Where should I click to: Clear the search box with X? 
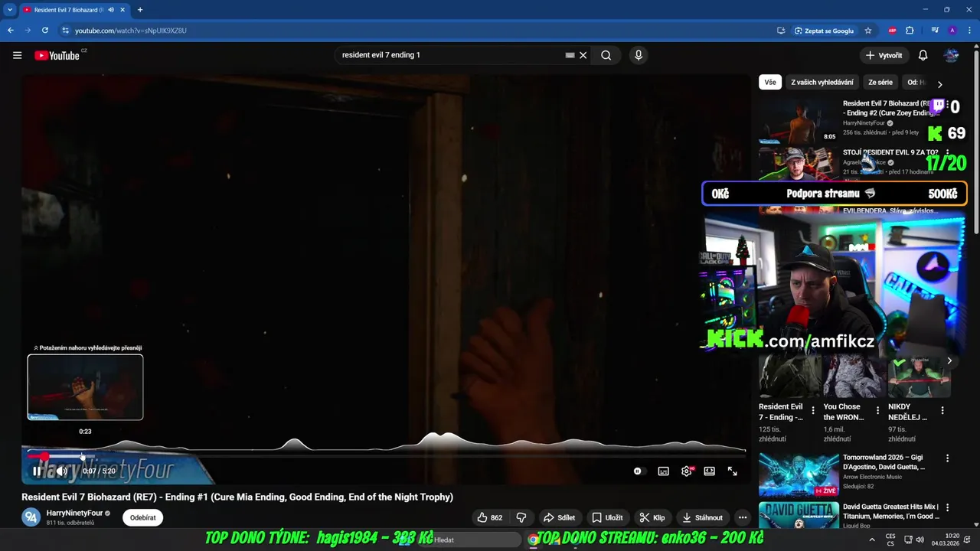[583, 55]
